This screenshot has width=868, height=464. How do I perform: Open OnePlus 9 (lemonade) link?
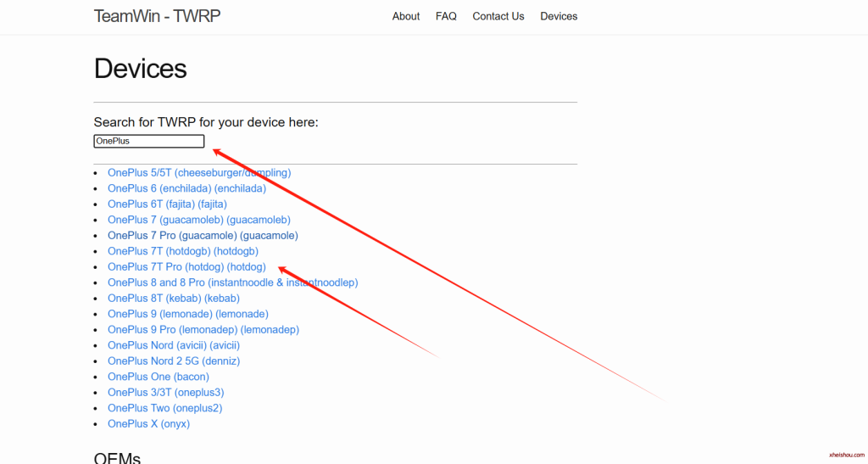187,314
